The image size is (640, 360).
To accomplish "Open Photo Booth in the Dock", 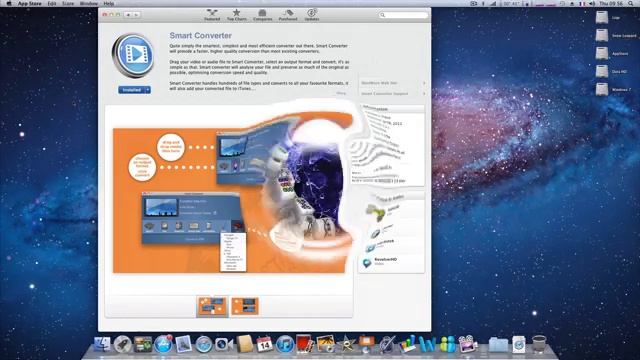I will pyautogui.click(x=304, y=344).
